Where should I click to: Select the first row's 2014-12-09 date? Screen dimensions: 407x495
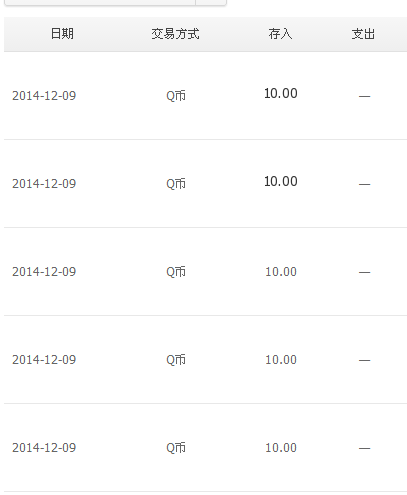44,96
